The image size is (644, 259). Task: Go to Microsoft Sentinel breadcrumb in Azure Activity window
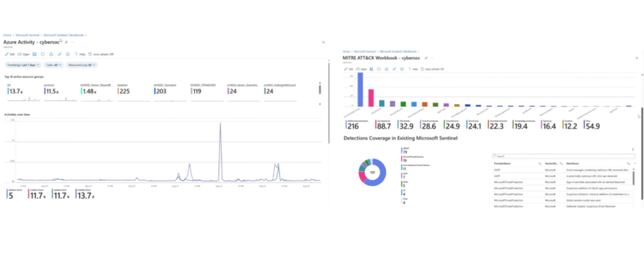27,35
